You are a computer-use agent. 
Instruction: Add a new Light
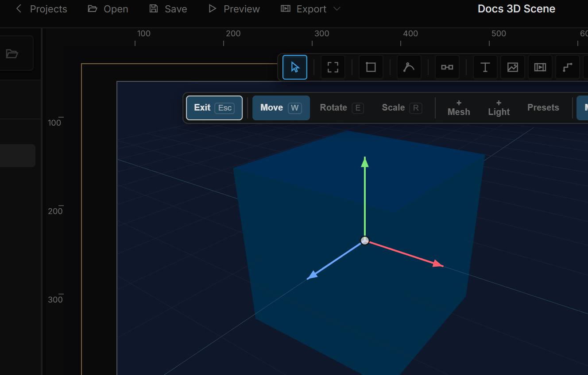click(499, 108)
